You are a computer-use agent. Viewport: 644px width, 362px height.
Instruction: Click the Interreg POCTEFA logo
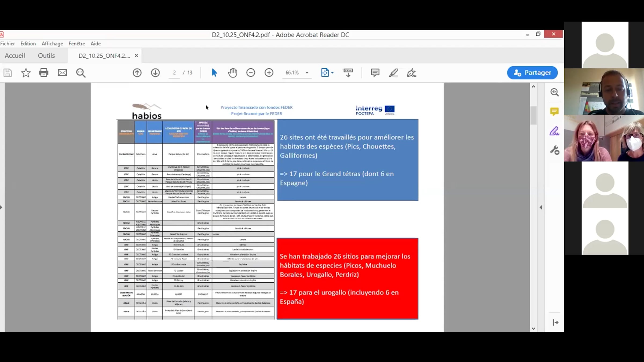(x=375, y=110)
